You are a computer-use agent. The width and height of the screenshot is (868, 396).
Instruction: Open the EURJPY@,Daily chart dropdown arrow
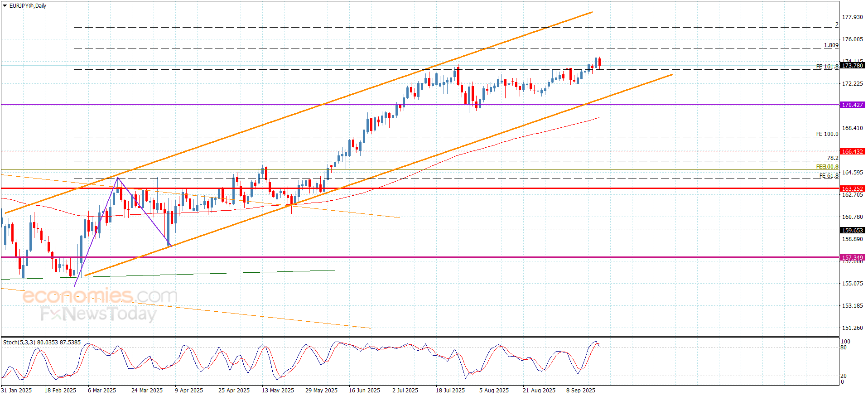[x=5, y=6]
